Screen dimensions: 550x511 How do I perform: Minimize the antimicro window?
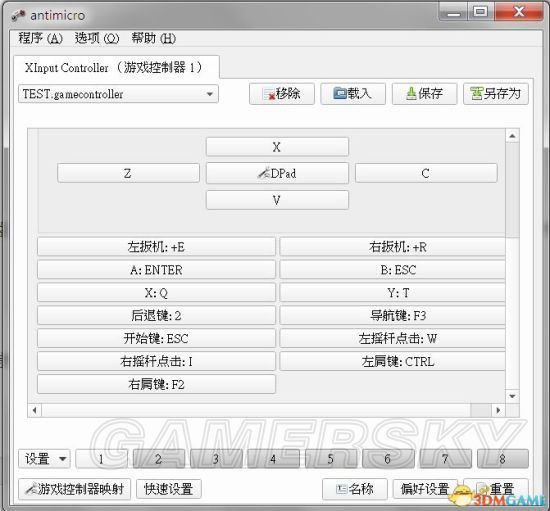click(453, 13)
